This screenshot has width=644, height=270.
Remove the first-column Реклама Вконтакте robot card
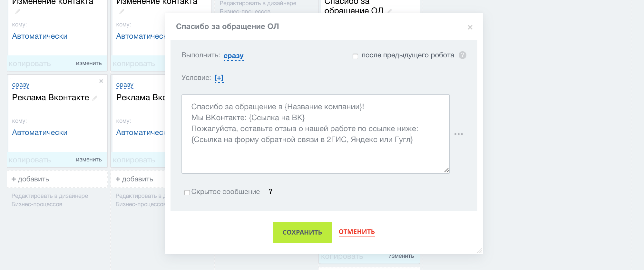click(101, 81)
